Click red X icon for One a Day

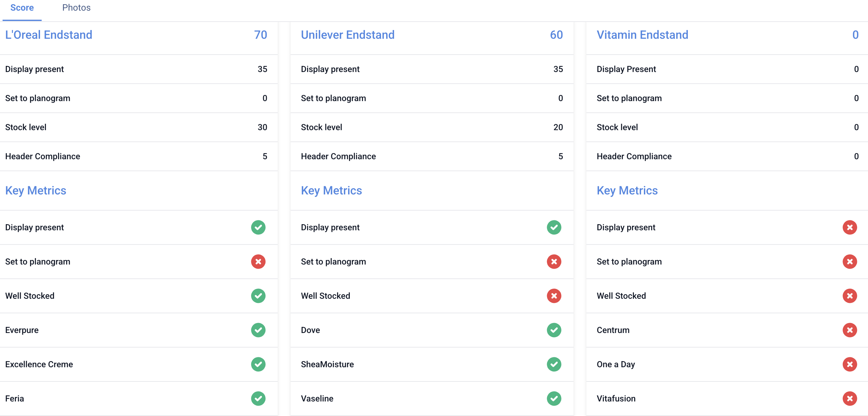coord(850,364)
